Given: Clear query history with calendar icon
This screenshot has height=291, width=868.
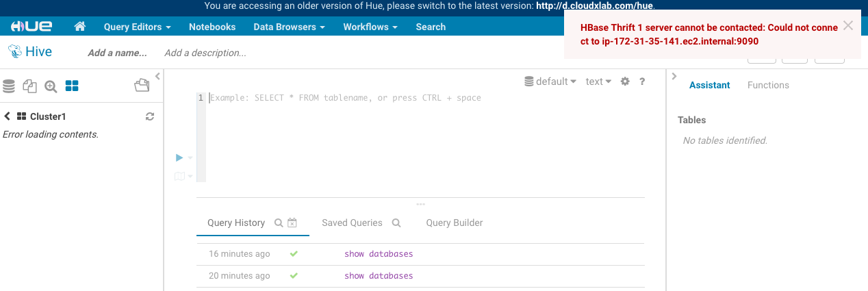Looking at the screenshot, I should (292, 223).
